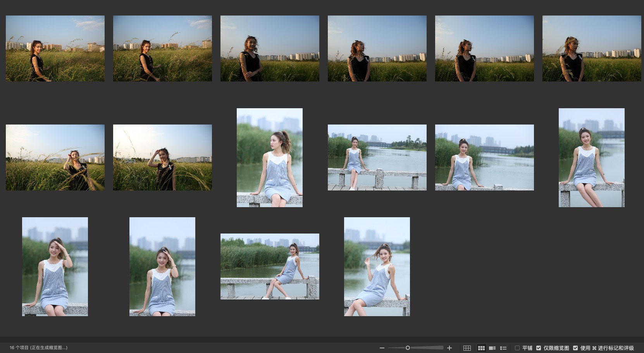Select bottom-left portrait with hand on forehead
Screen dimensions: 644x353
(55, 266)
